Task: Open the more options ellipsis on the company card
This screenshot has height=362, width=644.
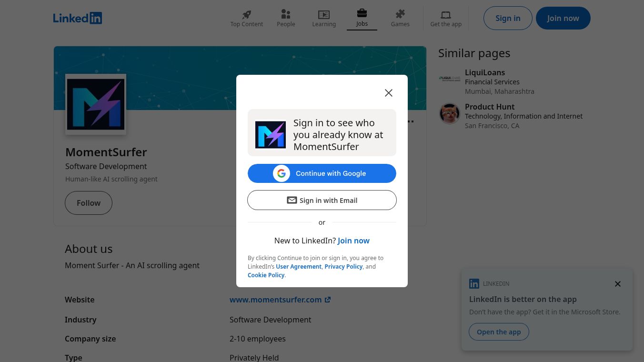Action: 410,121
